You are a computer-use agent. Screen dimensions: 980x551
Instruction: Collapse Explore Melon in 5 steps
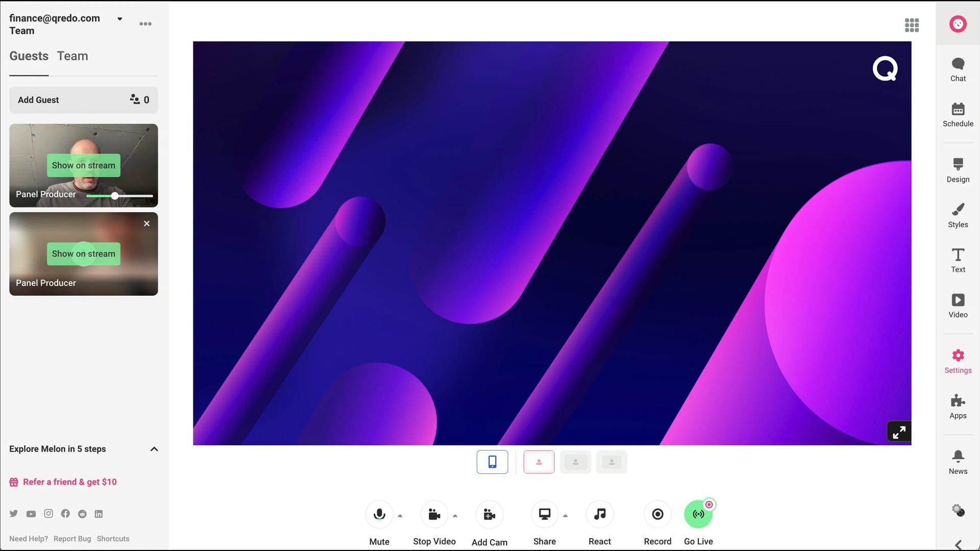[x=154, y=449]
